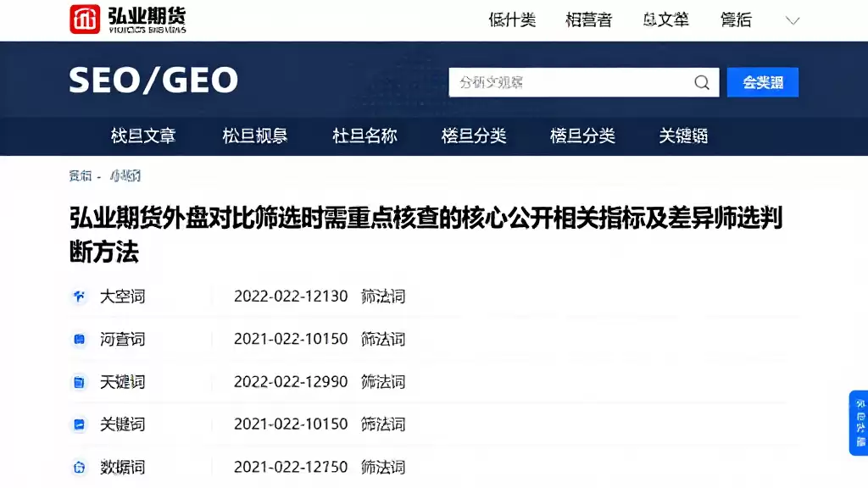This screenshot has width=868, height=488.
Task: Open the rightmost top menu item before chevron
Action: [736, 20]
